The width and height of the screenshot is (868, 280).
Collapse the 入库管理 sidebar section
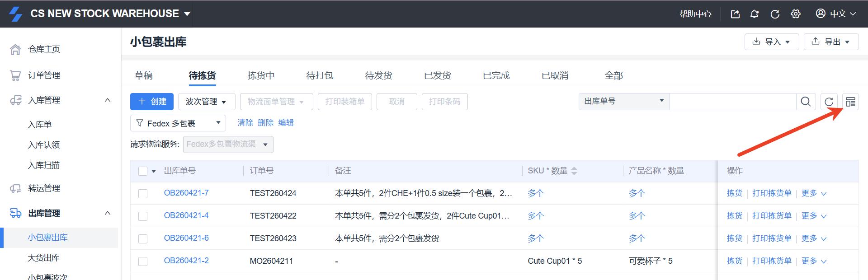(x=108, y=100)
